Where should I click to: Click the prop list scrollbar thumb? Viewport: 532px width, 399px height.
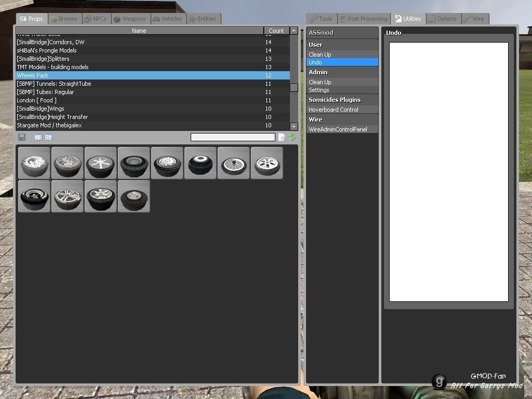click(294, 87)
